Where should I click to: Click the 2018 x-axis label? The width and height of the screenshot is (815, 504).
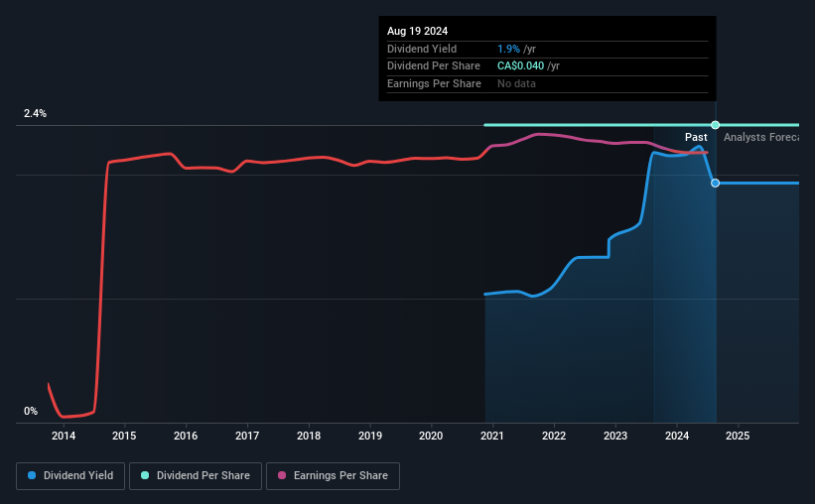click(x=309, y=436)
